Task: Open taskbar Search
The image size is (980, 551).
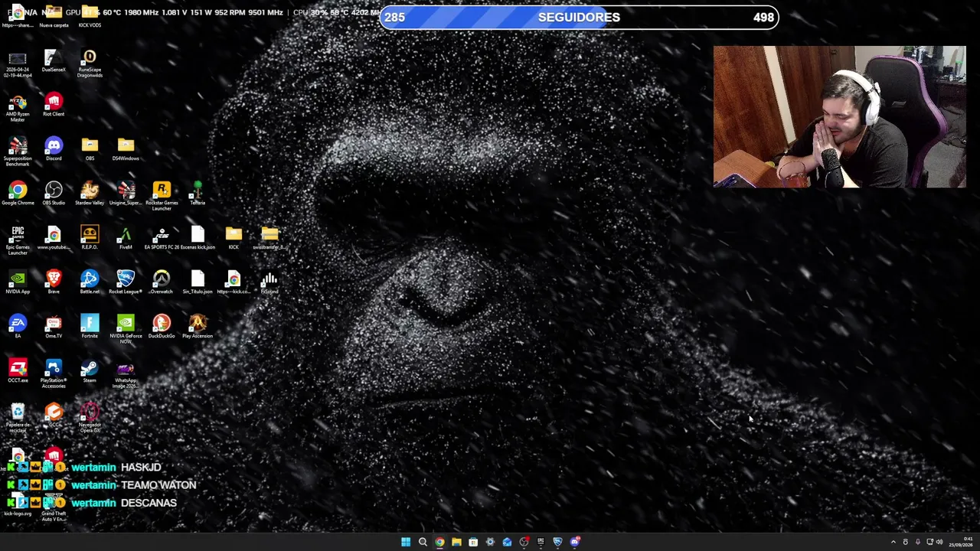Action: tap(423, 542)
